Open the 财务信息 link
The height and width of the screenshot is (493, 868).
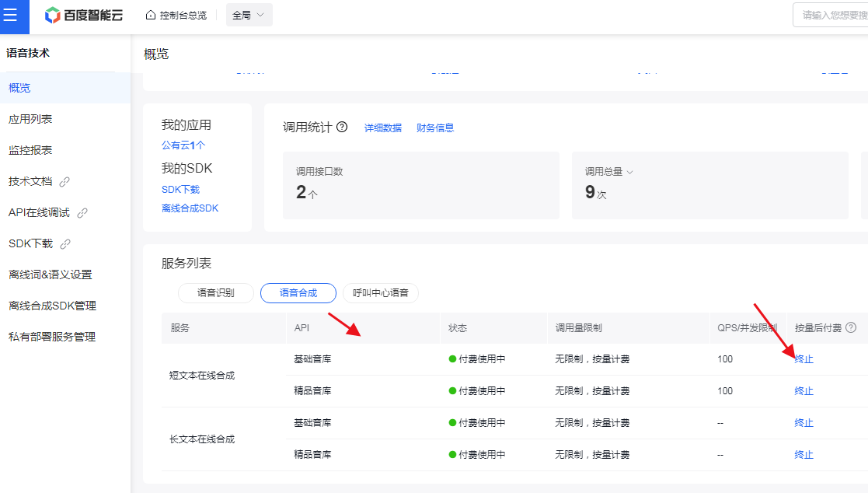pos(435,128)
